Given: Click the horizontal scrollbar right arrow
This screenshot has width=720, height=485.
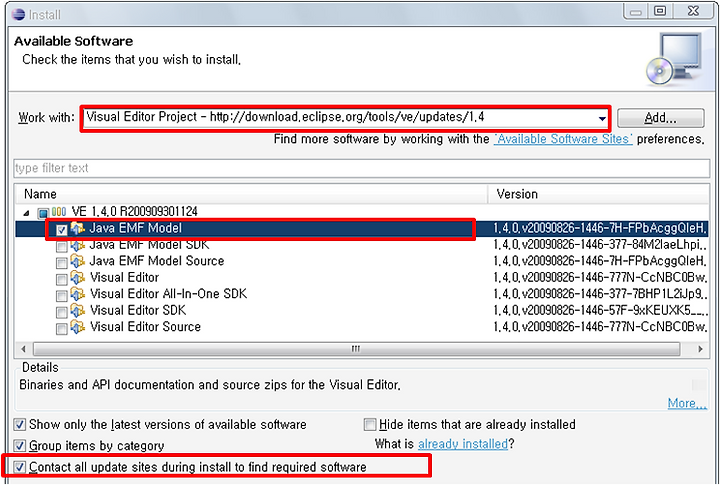Looking at the screenshot, I should point(700,349).
